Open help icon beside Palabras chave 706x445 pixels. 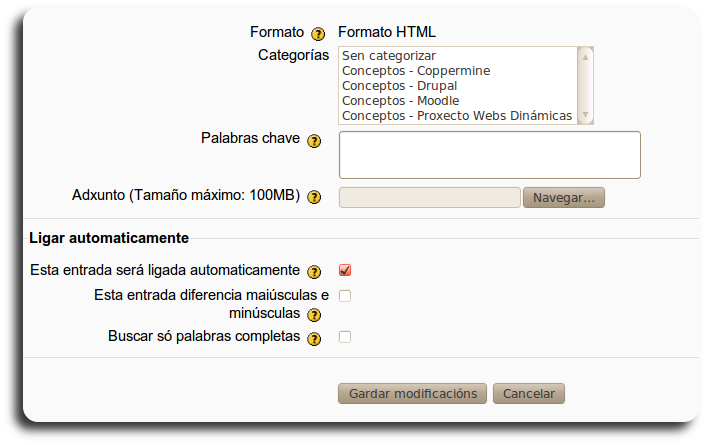pyautogui.click(x=314, y=141)
